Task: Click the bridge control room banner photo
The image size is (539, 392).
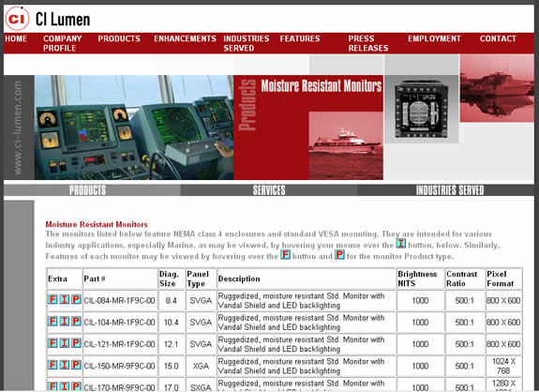Action: 134,128
